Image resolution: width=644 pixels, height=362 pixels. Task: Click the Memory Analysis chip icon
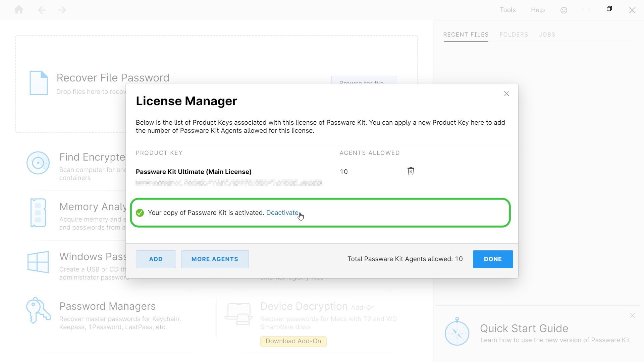(x=38, y=213)
